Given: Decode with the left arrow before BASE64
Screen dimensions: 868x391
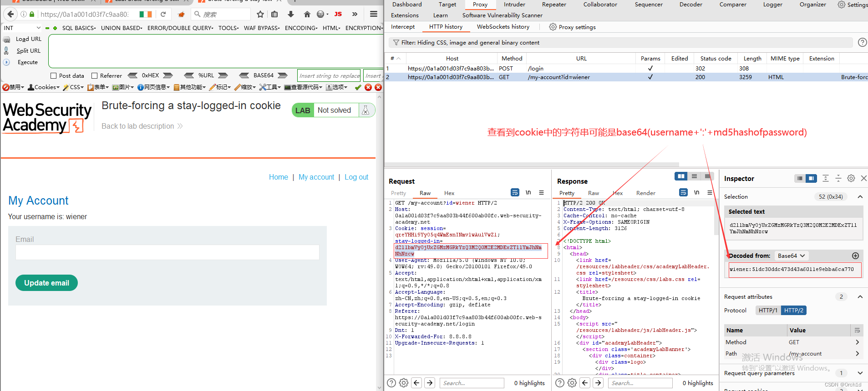Looking at the screenshot, I should tap(244, 75).
